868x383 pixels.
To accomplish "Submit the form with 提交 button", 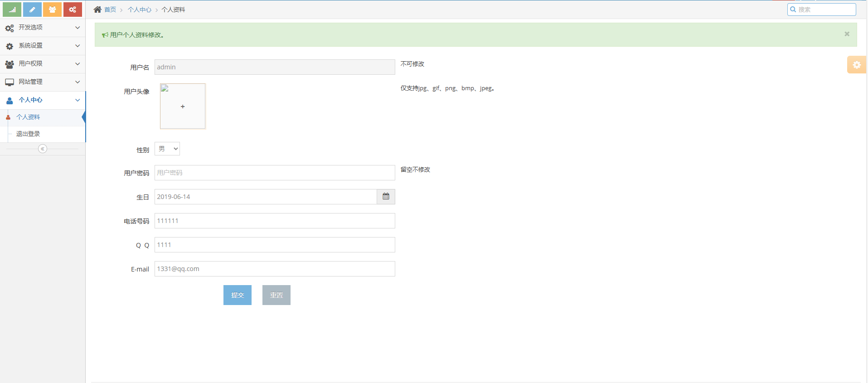I will (x=238, y=295).
